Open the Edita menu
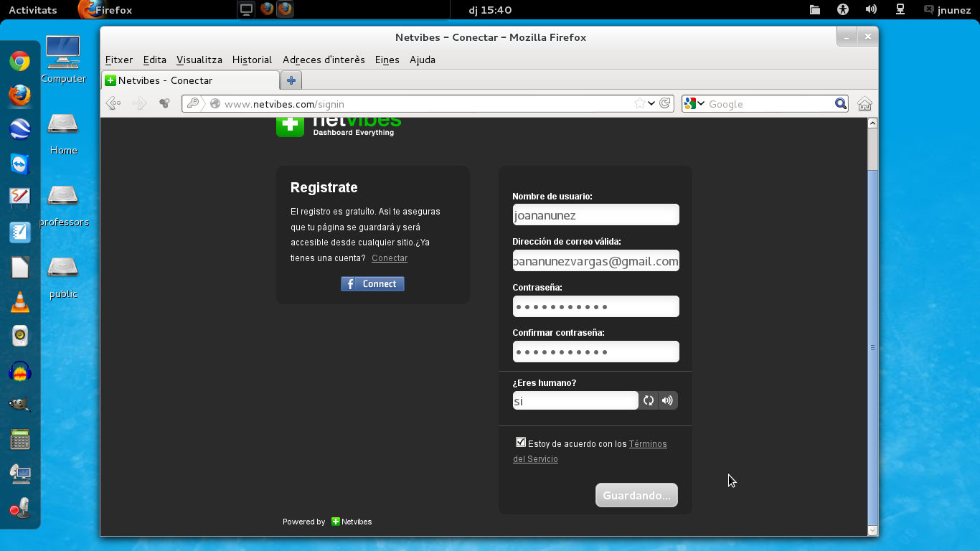The height and width of the screenshot is (551, 980). pyautogui.click(x=154, y=60)
